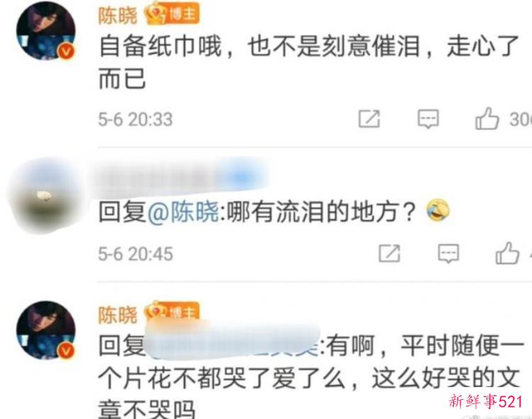The height and width of the screenshot is (419, 532).
Task: Tap the @陈晓 mention link
Action: (x=183, y=213)
